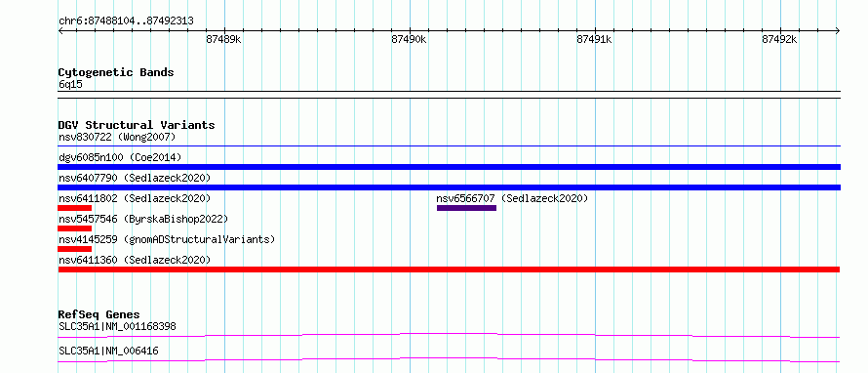Click the 6q15 cytogenetic band bar
Viewport: 868px width, 373px height.
(x=449, y=94)
